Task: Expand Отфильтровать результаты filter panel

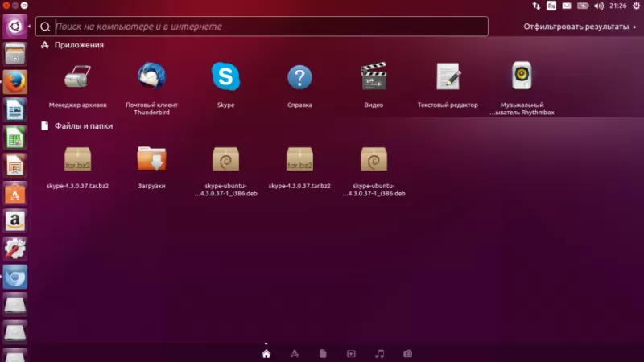Action: pyautogui.click(x=580, y=27)
